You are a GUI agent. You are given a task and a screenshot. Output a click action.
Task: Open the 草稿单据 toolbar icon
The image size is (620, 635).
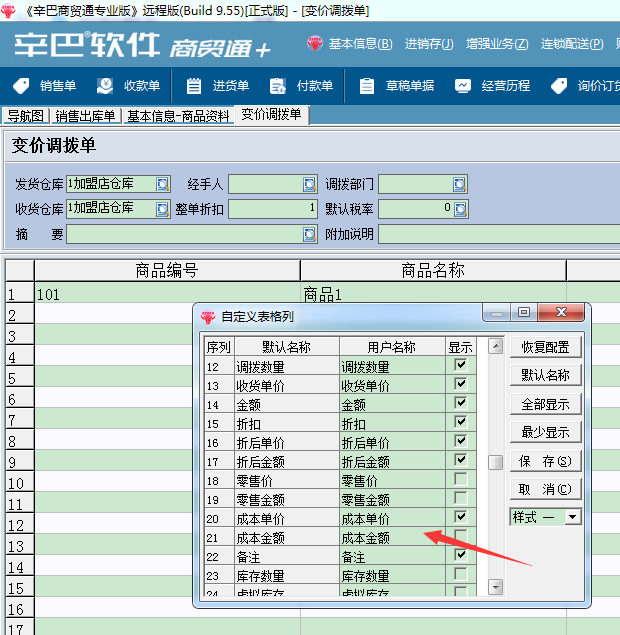pos(367,86)
